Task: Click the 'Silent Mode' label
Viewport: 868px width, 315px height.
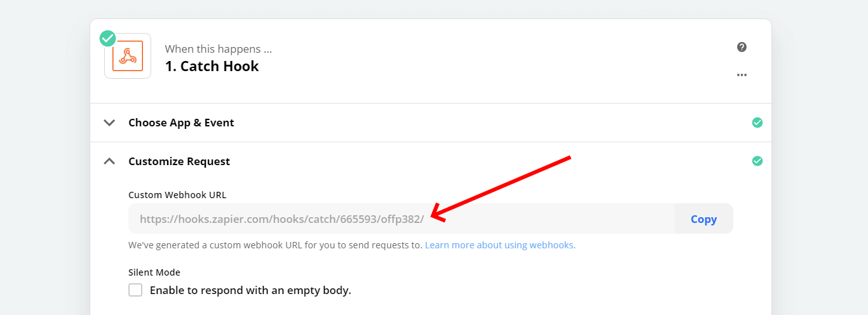Action: click(x=154, y=272)
